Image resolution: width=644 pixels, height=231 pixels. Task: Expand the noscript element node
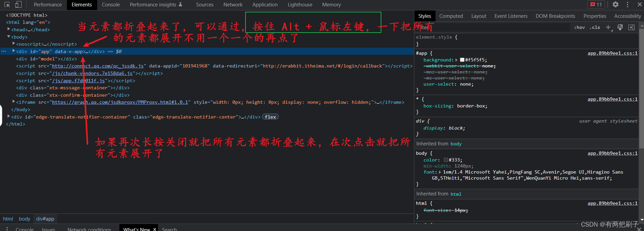pyautogui.click(x=14, y=44)
